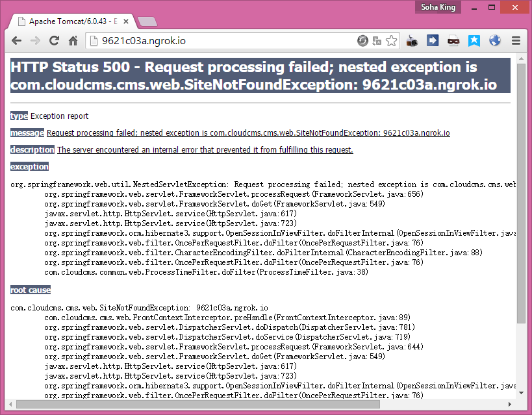Image resolution: width=532 pixels, height=415 pixels.
Task: Click the CharacterEncodingFilter.java:88 line
Action: [x=263, y=253]
